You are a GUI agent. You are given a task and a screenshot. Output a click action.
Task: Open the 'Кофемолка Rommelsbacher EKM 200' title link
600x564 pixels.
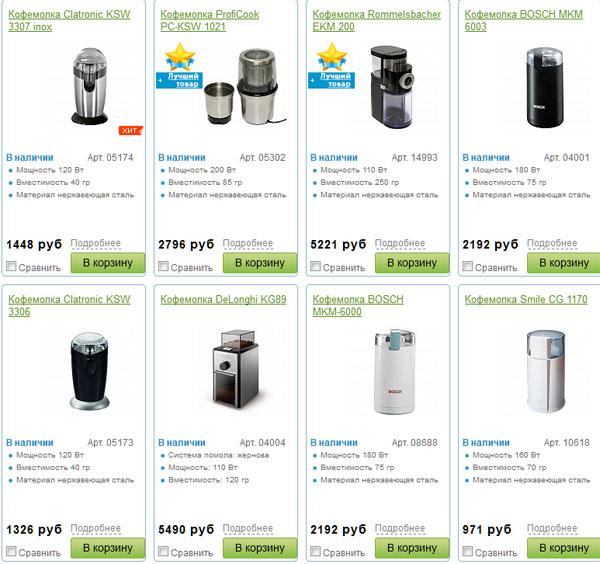pyautogui.click(x=377, y=21)
